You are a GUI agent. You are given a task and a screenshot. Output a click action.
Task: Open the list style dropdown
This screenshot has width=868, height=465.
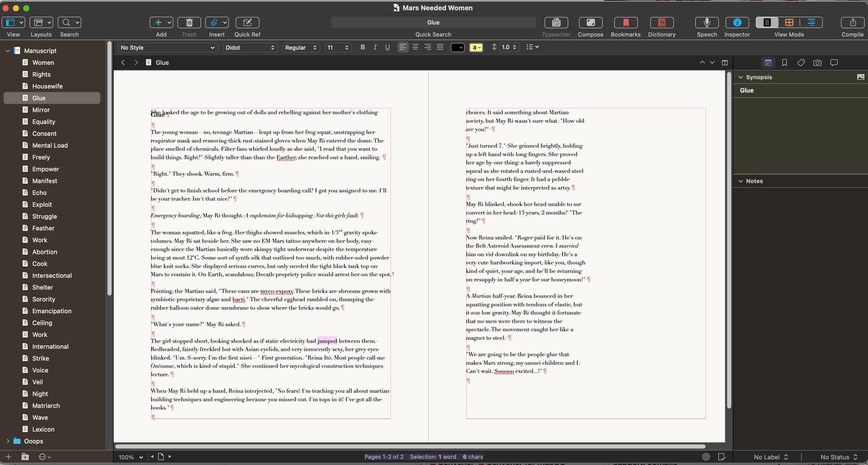tap(533, 47)
